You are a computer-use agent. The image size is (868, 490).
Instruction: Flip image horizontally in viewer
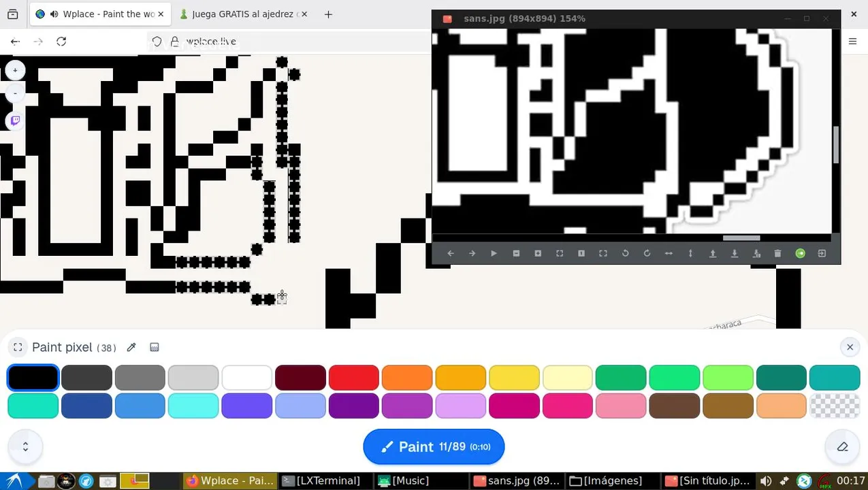click(x=669, y=253)
